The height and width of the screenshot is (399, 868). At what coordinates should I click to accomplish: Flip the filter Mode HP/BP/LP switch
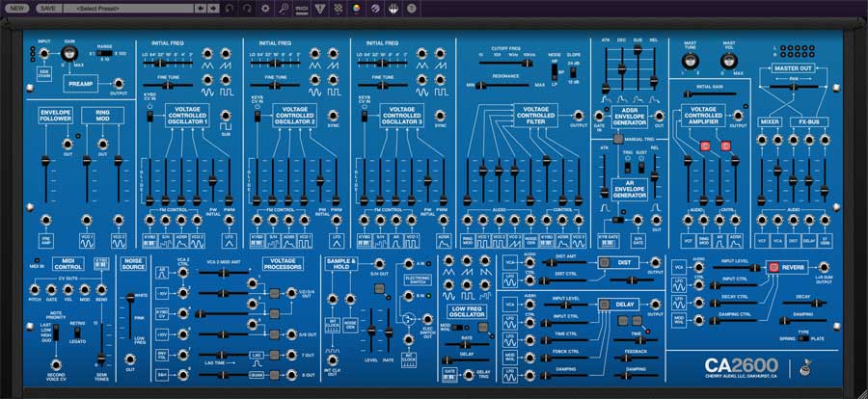(x=553, y=71)
